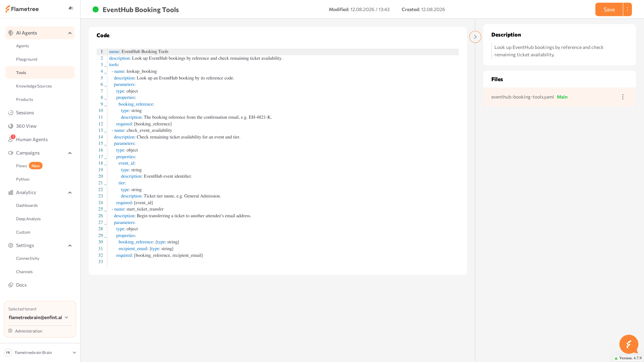Click the Campaigns megaphone icon
Image resolution: width=644 pixels, height=362 pixels.
click(x=11, y=153)
